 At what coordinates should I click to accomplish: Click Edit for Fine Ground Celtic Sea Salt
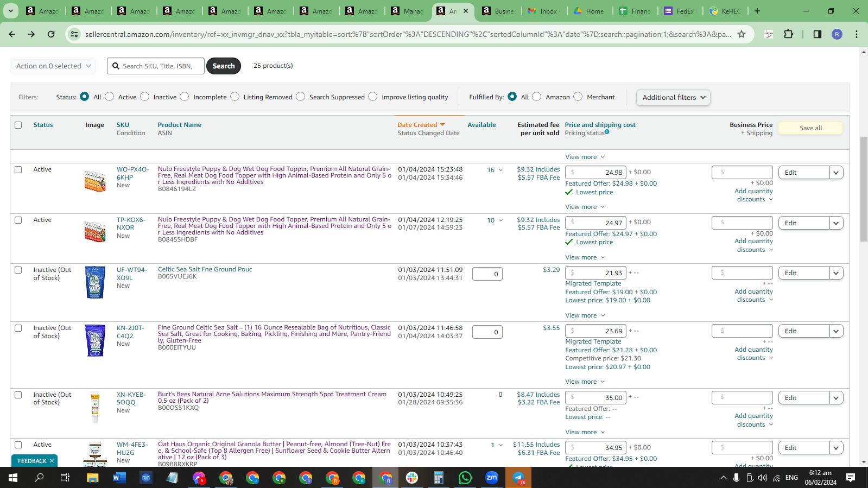click(x=804, y=331)
